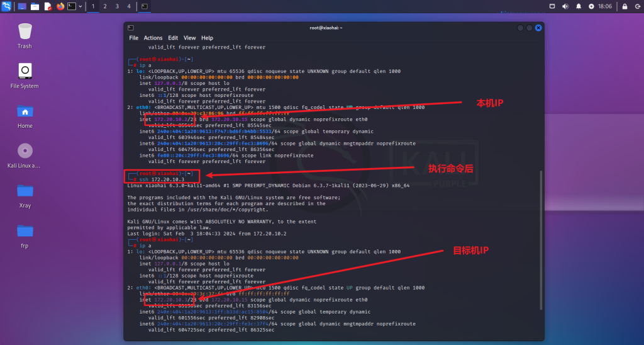Switch to workspace 4
This screenshot has width=644, height=345.
[x=129, y=6]
